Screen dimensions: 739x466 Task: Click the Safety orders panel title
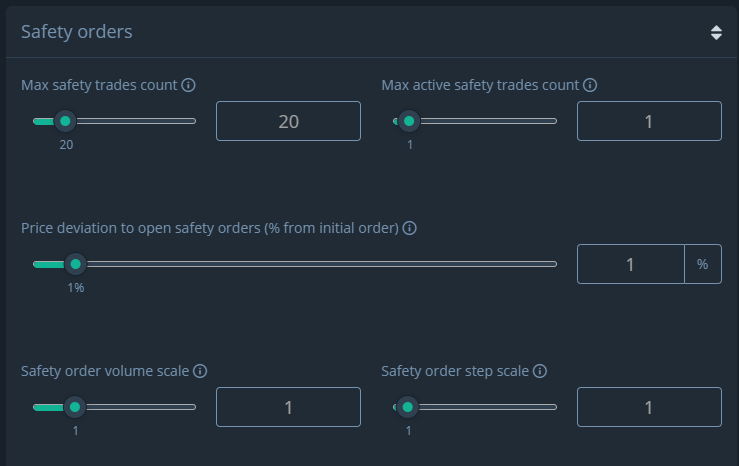coord(77,32)
